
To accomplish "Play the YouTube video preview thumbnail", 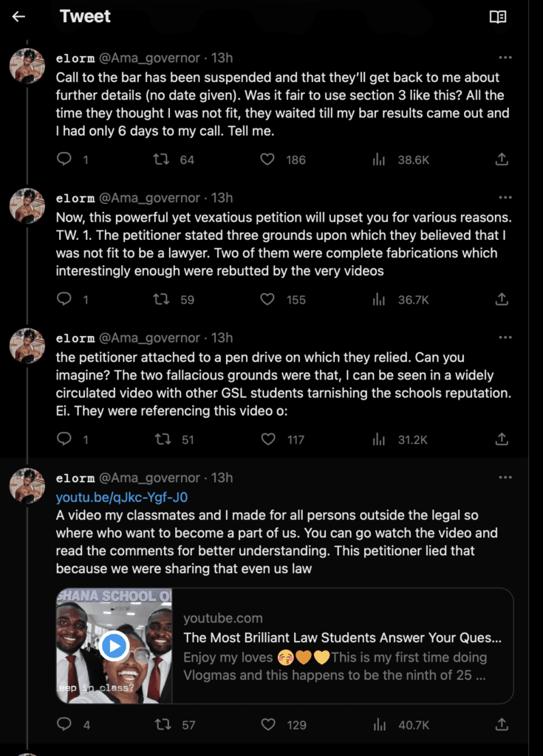I will [x=114, y=646].
